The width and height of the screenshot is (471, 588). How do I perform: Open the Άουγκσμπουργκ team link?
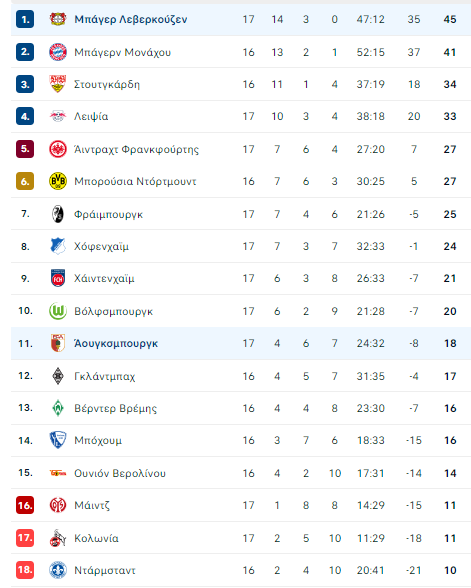(116, 344)
